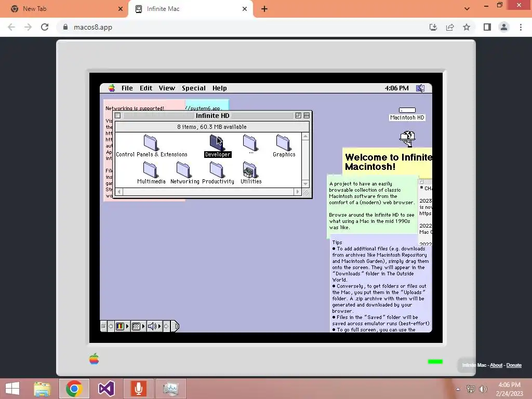Viewport: 532px width, 399px height.
Task: Open the File menu
Action: (x=127, y=88)
